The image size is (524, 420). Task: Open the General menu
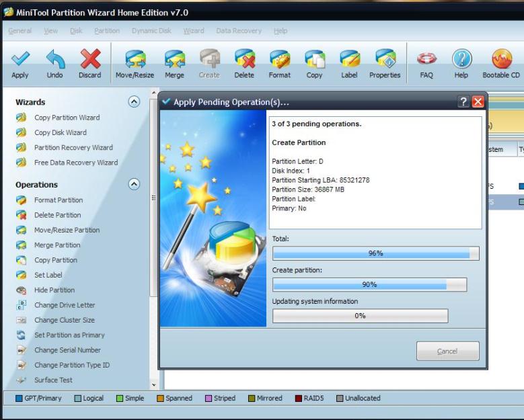[20, 31]
